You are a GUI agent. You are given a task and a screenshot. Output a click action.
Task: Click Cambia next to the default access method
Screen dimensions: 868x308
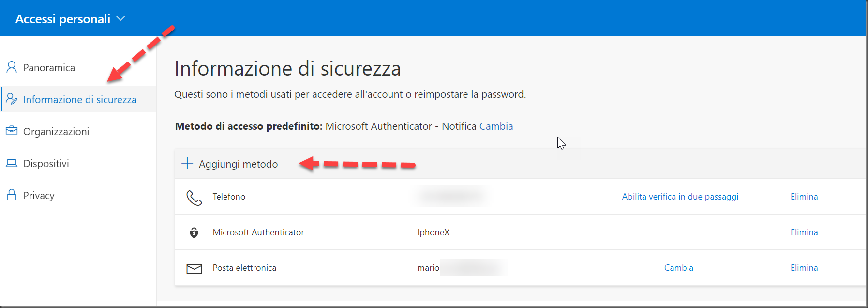click(x=496, y=126)
